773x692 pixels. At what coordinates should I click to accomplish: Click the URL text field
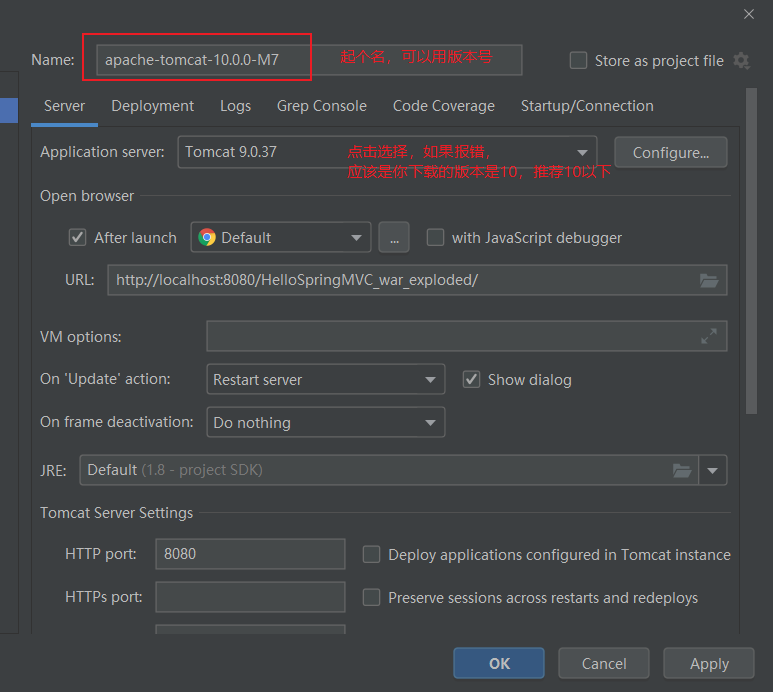click(x=417, y=280)
